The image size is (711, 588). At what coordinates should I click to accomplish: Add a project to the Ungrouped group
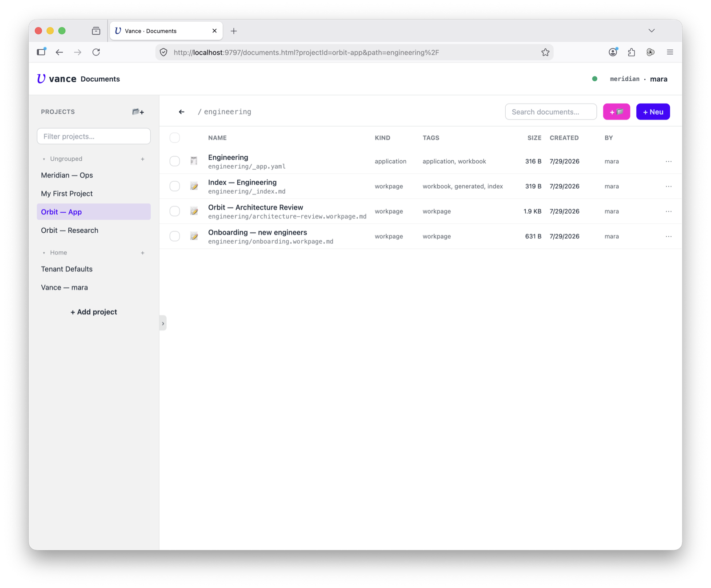pos(143,159)
